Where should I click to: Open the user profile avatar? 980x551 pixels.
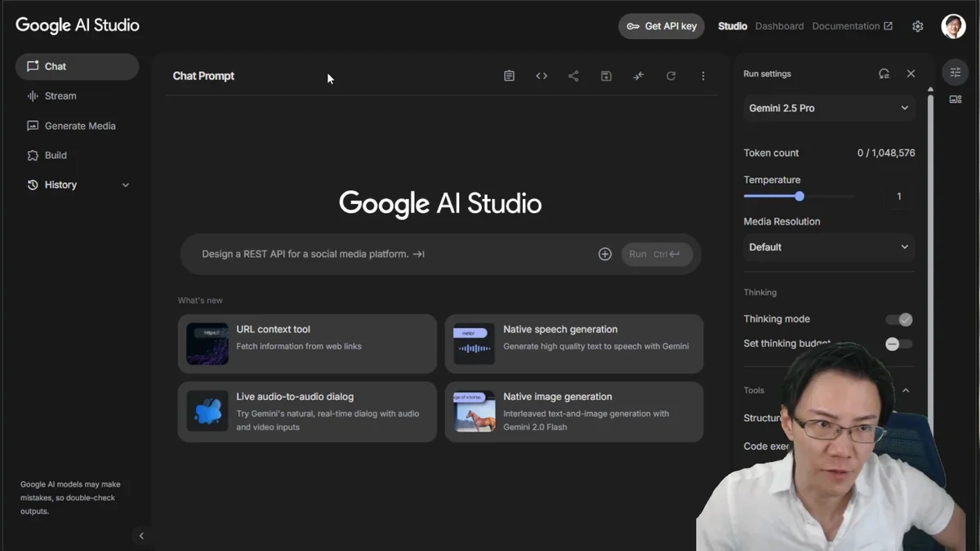[953, 26]
